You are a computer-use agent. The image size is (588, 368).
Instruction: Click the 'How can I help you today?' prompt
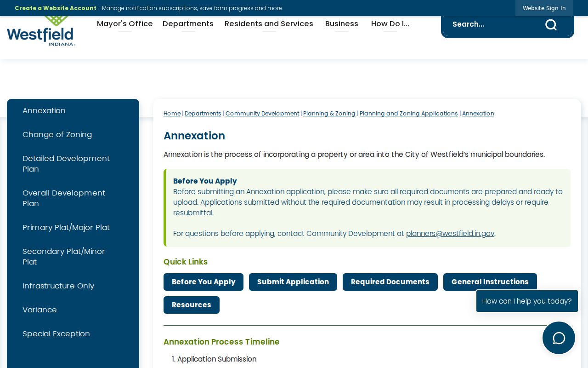pyautogui.click(x=527, y=301)
